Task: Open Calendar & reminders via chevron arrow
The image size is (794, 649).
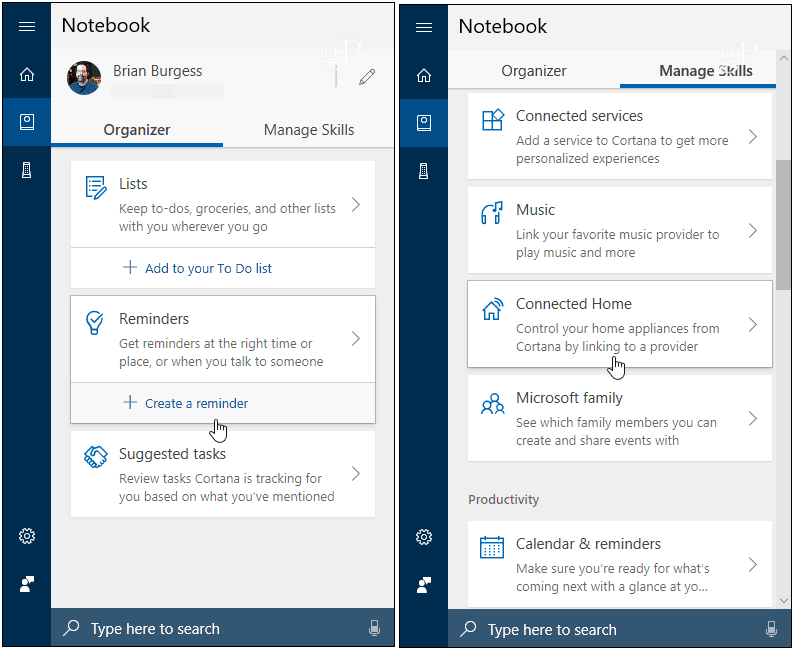Action: tap(753, 564)
